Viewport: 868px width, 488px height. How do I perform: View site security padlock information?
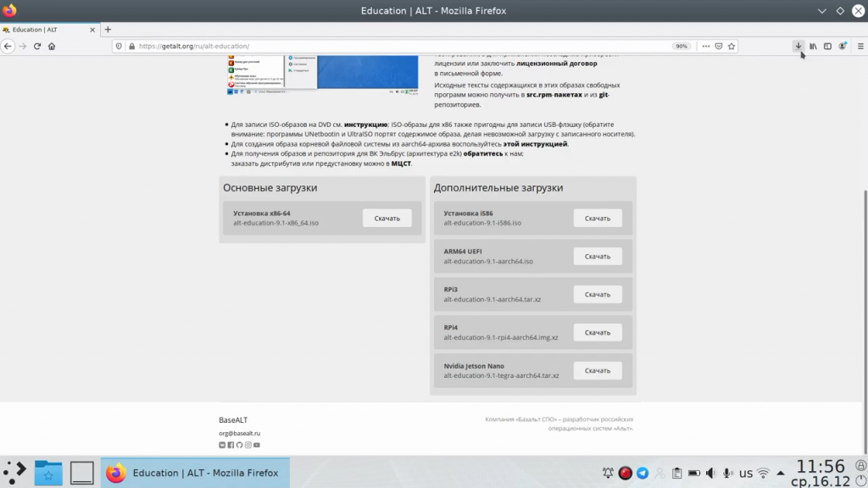(131, 47)
